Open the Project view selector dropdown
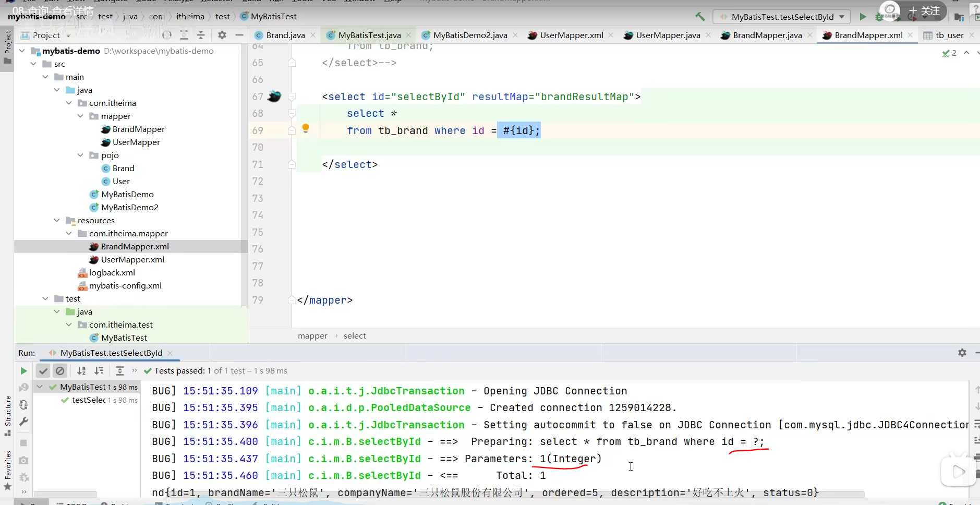 46,35
